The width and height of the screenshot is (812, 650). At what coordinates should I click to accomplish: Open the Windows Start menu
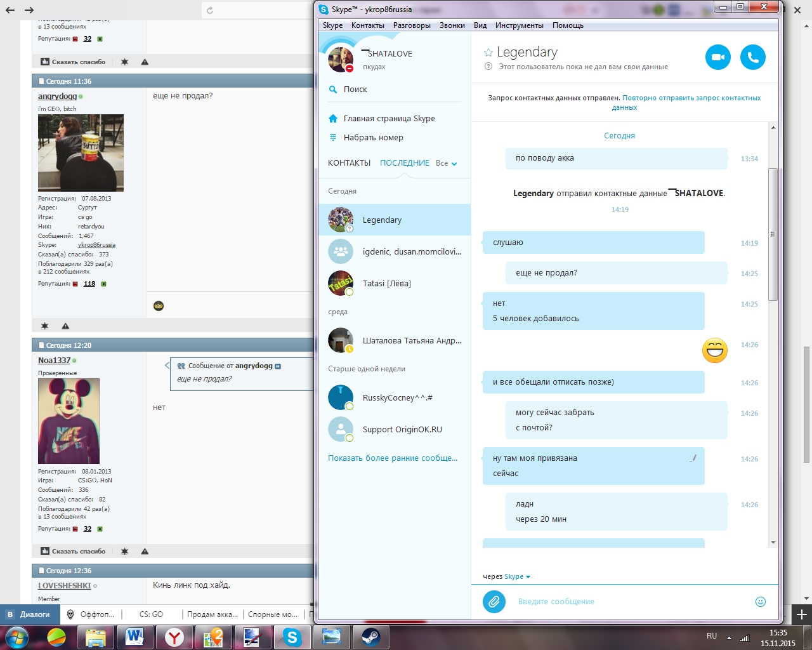point(16,637)
